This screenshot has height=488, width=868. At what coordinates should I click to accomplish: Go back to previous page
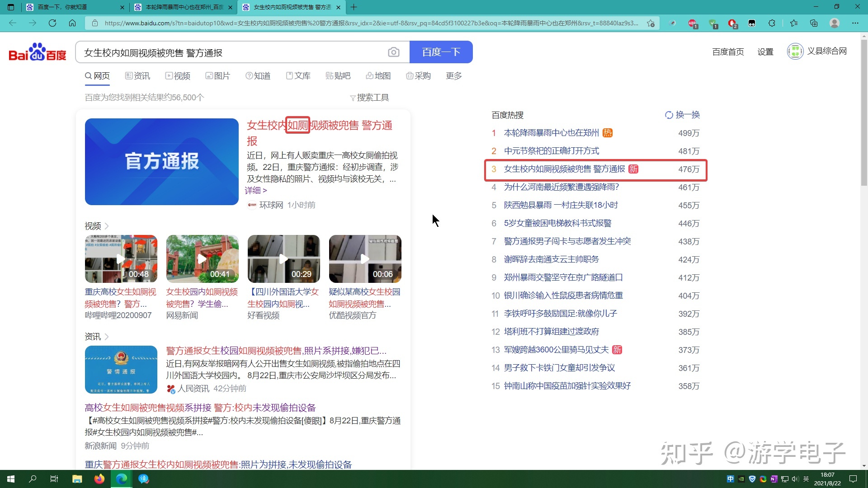coord(13,23)
